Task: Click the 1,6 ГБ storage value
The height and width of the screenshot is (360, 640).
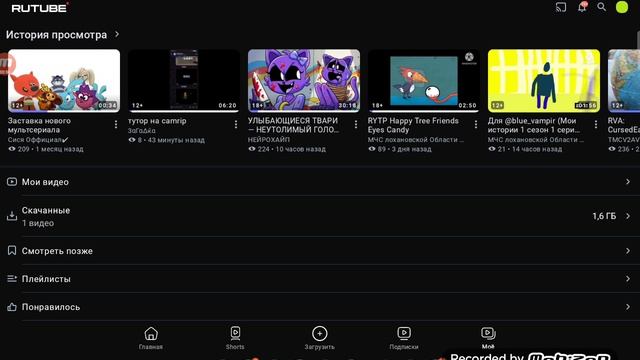Action: 604,216
